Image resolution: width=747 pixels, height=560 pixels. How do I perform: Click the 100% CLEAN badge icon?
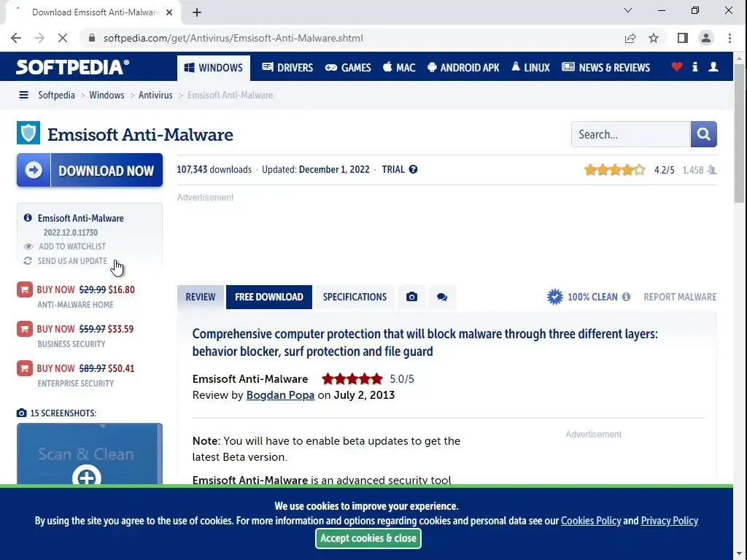(554, 297)
